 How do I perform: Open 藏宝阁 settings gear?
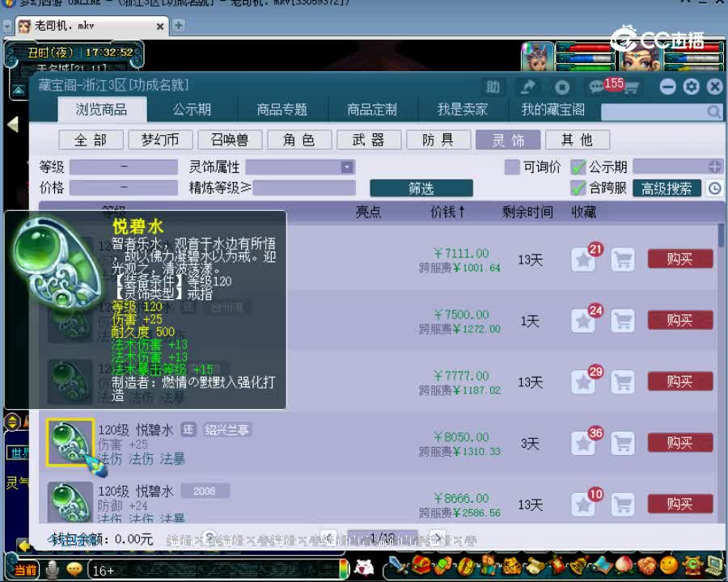click(x=691, y=86)
